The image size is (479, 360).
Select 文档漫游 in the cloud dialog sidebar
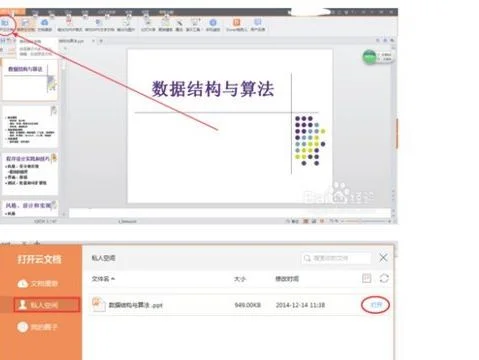tap(38, 283)
